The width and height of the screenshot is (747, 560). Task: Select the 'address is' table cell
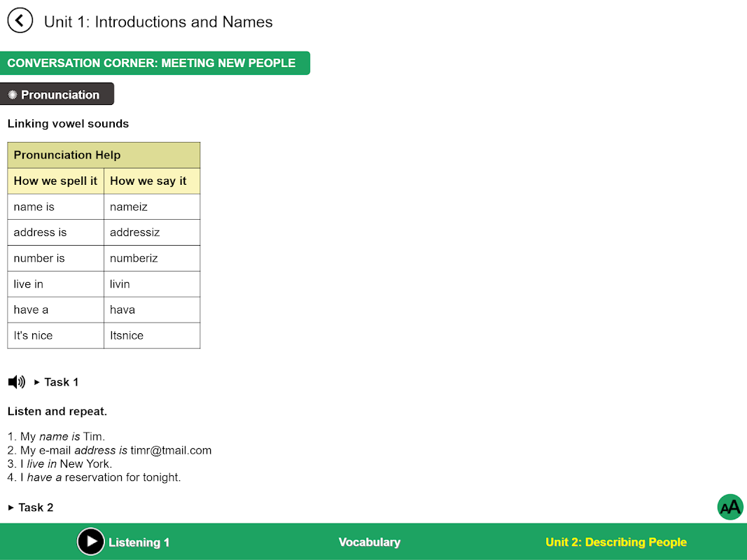coord(56,232)
